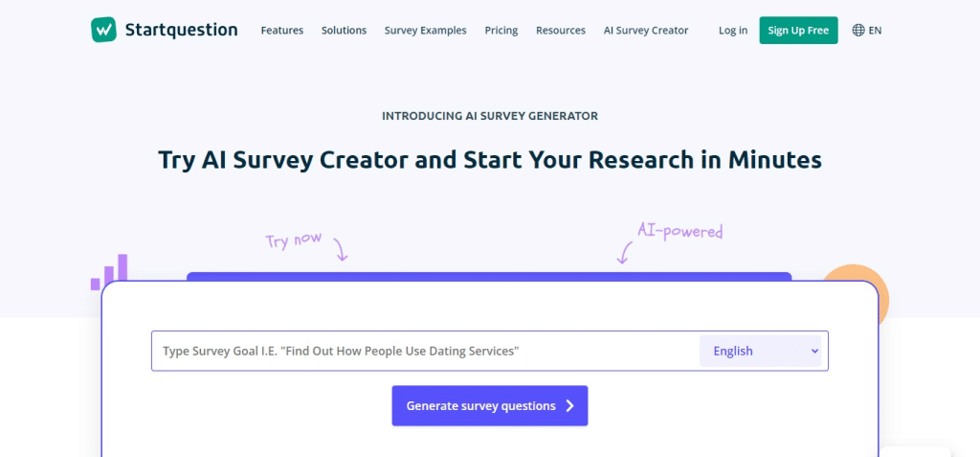The height and width of the screenshot is (457, 980).
Task: Open the EN language selector
Action: point(875,31)
